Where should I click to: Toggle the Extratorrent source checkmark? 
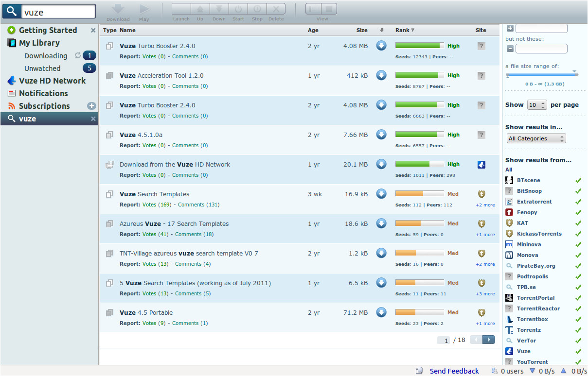(578, 202)
